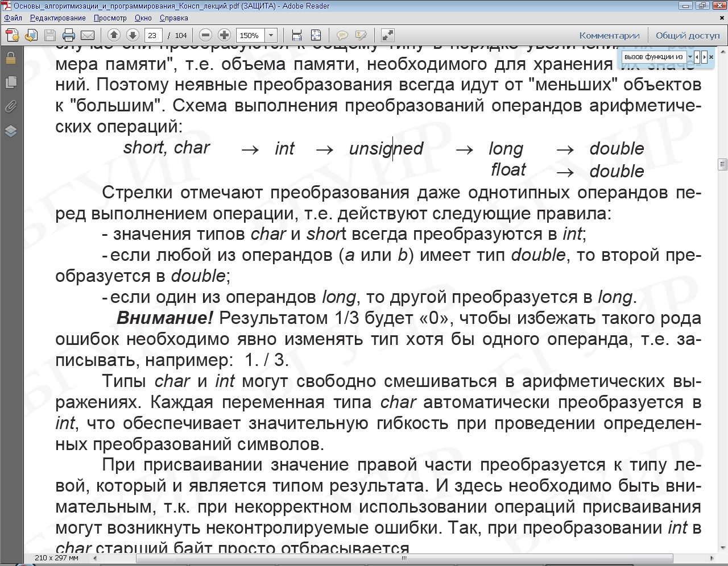Click the '210 x 297 мм' page size label
The width and height of the screenshot is (728, 566).
point(56,558)
